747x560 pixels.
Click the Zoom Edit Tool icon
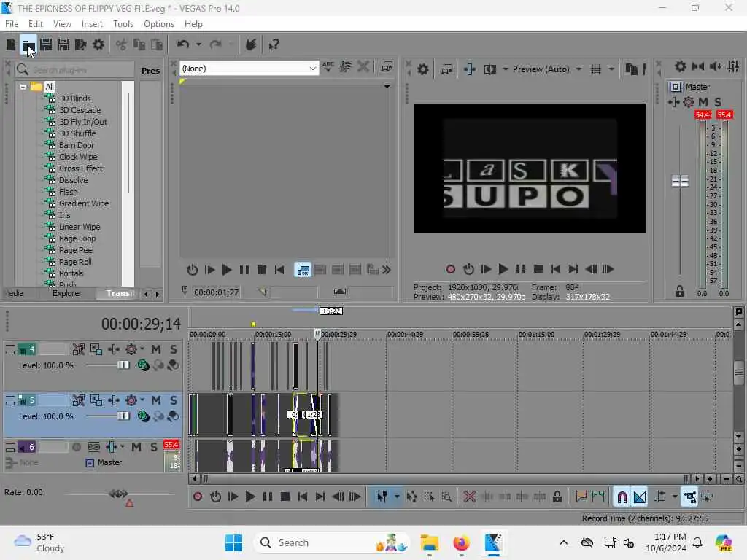point(446,497)
